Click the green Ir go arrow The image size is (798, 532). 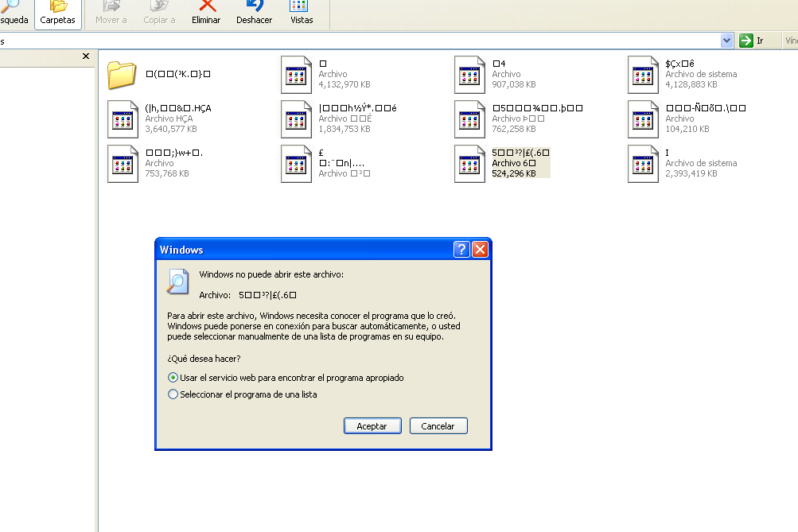pyautogui.click(x=745, y=41)
